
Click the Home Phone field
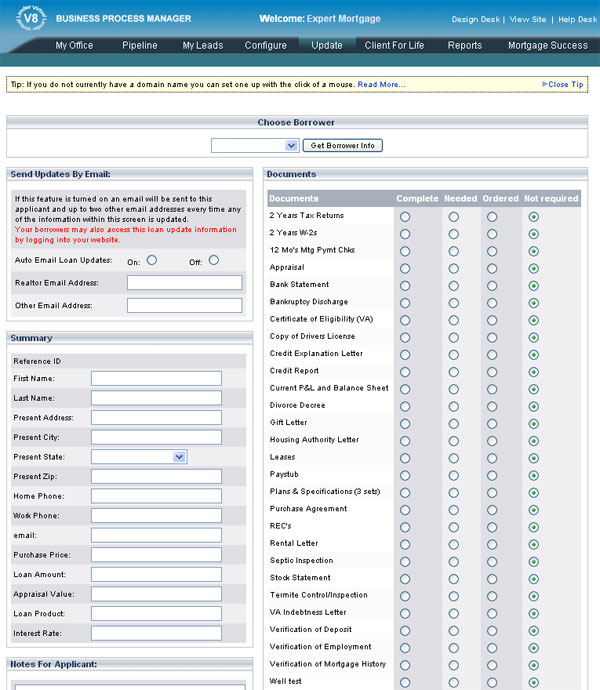click(156, 496)
